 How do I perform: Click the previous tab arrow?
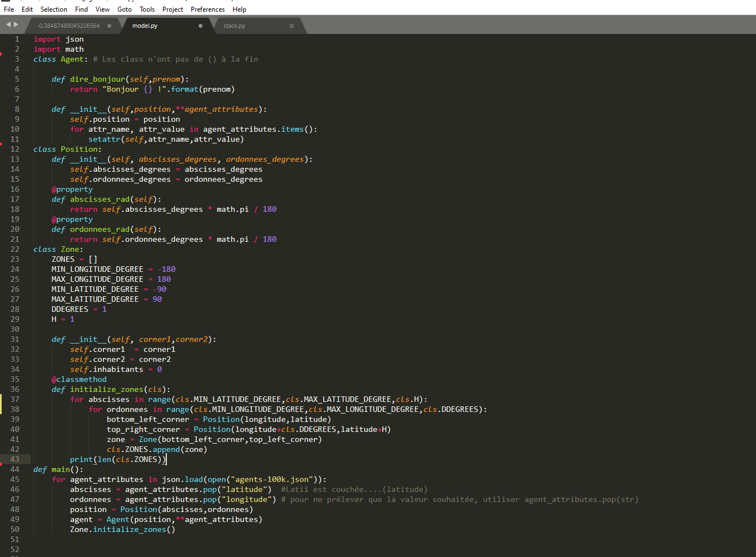(x=8, y=24)
